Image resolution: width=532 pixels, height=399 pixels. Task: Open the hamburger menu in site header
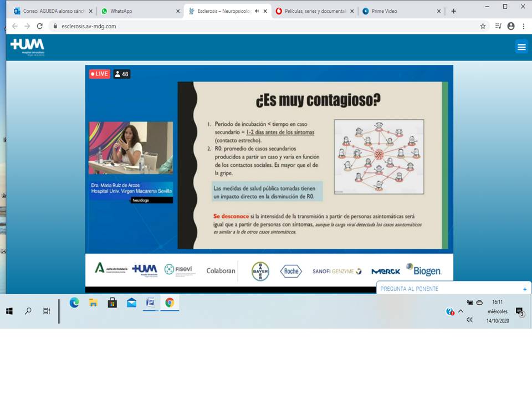coord(521,47)
